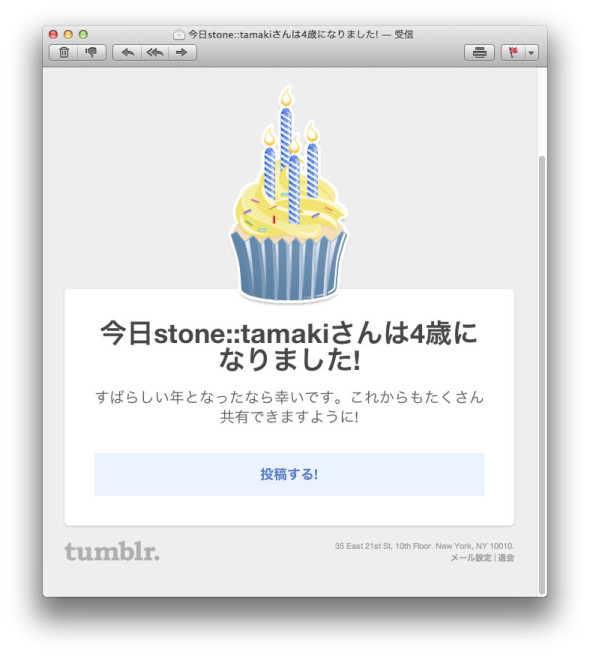Zoom window with the green button

(83, 34)
